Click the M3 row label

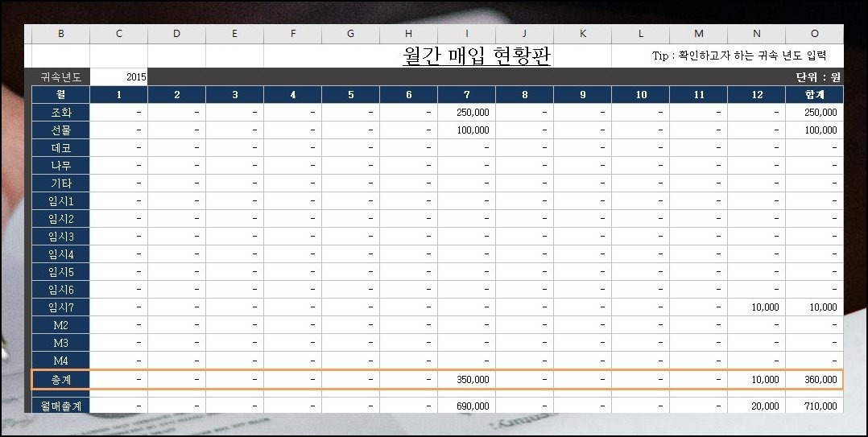click(x=61, y=342)
